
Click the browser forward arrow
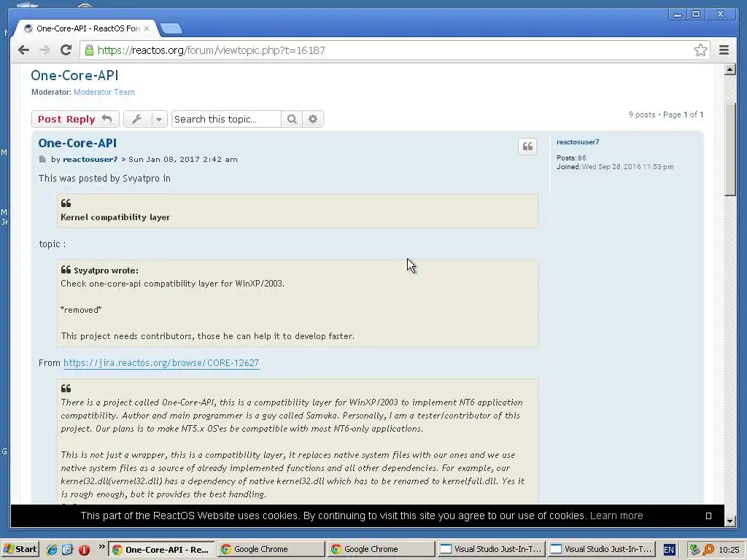(x=44, y=50)
